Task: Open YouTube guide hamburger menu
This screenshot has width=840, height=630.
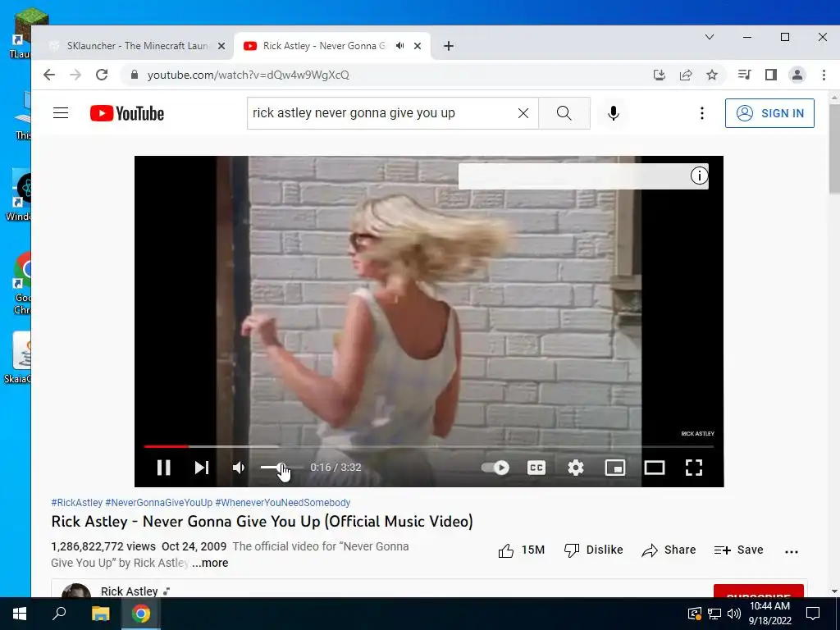Action: (61, 113)
